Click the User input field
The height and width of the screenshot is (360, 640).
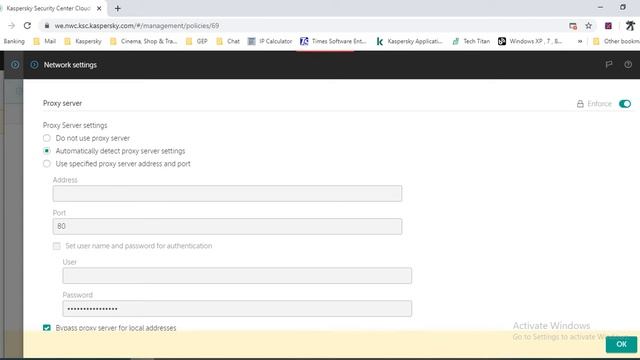[x=237, y=276]
